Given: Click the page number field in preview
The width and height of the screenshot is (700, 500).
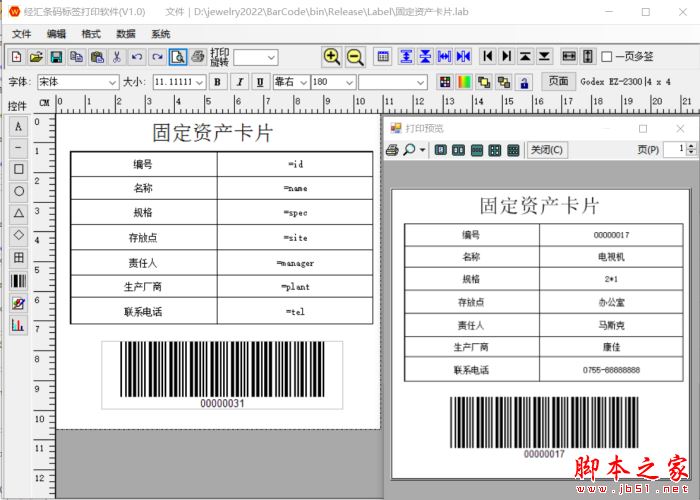Looking at the screenshot, I should pos(675,149).
